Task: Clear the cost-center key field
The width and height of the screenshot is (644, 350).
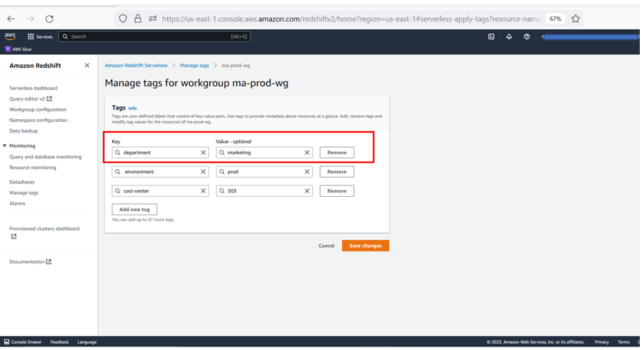Action: pos(203,191)
